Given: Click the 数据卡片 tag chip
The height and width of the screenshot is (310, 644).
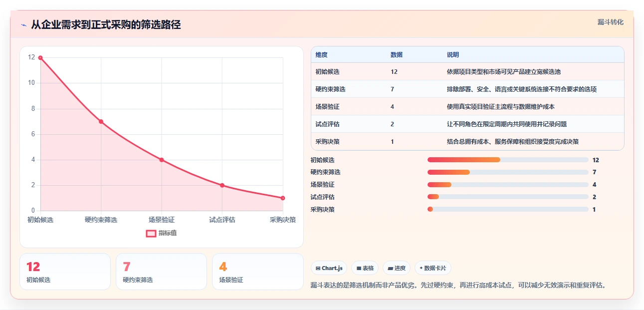Looking at the screenshot, I should click(433, 268).
